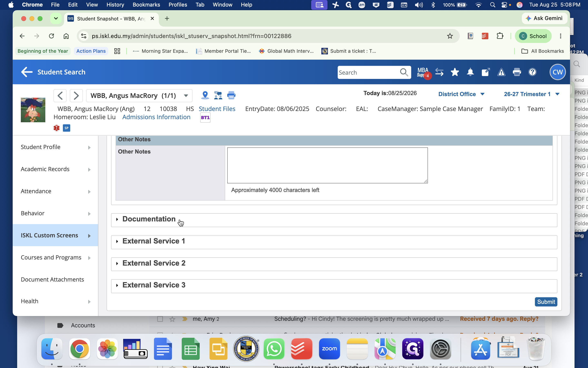The width and height of the screenshot is (588, 368).
Task: Click the map location pin icon by the student name
Action: 205,95
